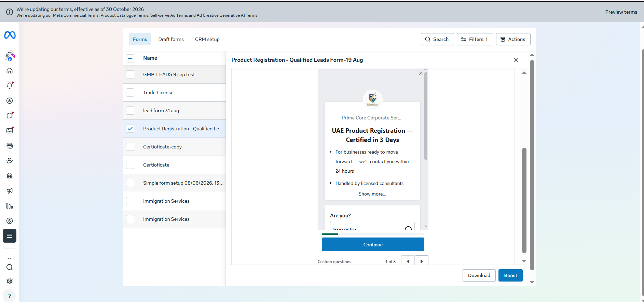
Task: Open the calendar Planner icon
Action: (x=10, y=176)
